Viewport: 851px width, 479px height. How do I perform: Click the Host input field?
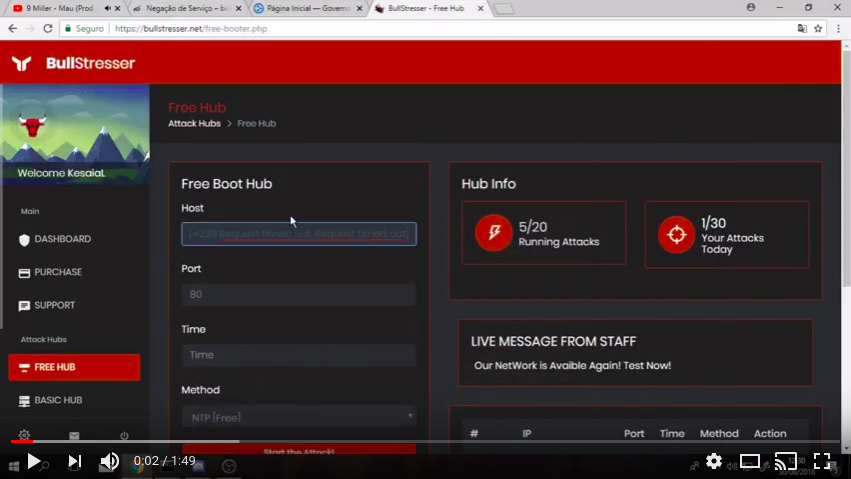[x=299, y=234]
